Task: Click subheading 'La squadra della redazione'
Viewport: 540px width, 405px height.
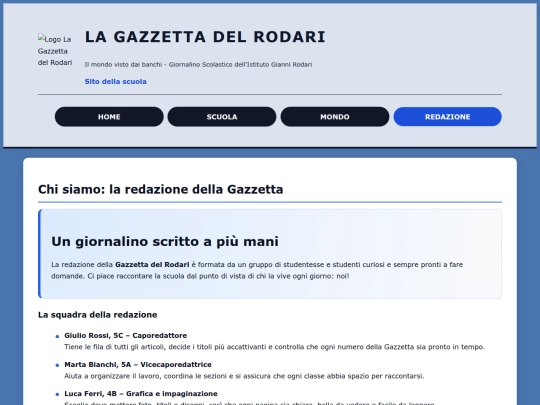Action: click(x=97, y=315)
